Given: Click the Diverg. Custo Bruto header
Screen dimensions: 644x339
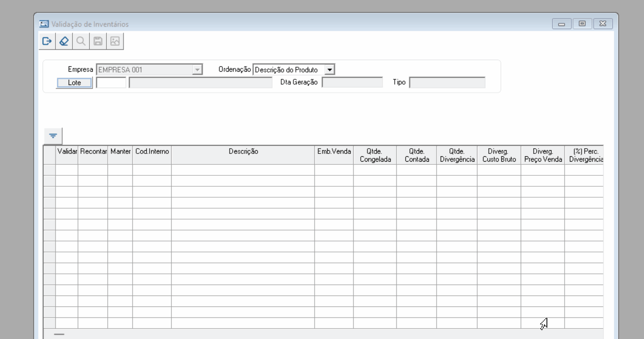Looking at the screenshot, I should click(x=499, y=155).
